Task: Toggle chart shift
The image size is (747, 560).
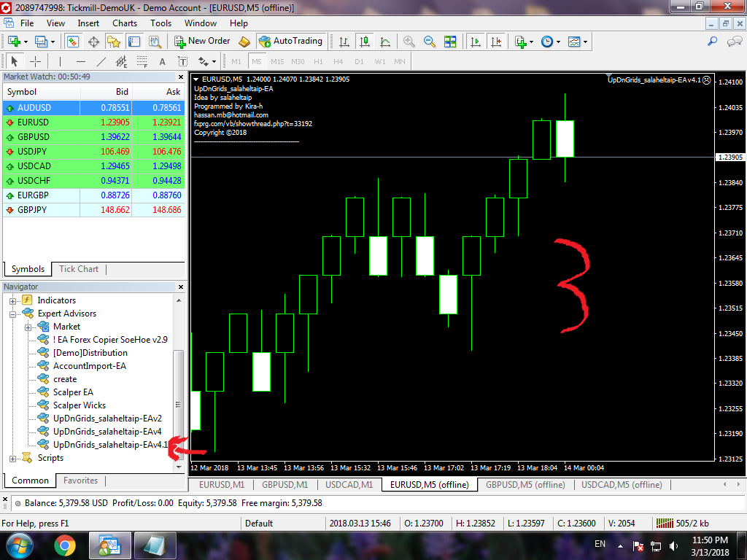Action: coord(496,42)
